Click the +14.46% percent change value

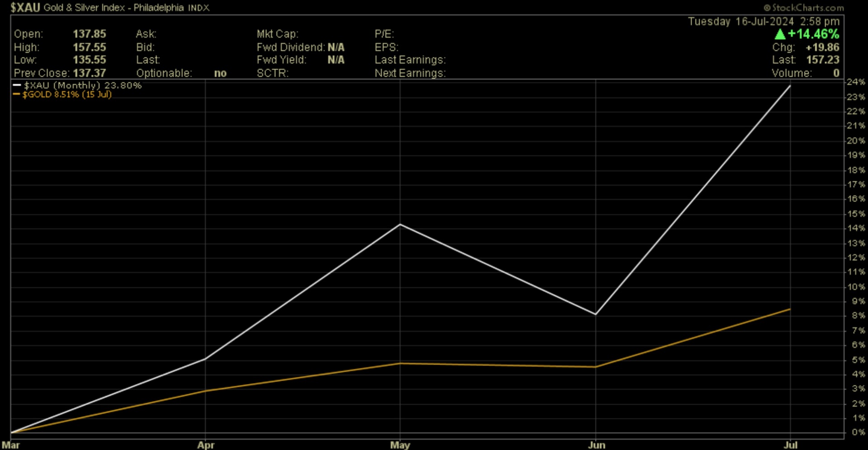point(813,34)
